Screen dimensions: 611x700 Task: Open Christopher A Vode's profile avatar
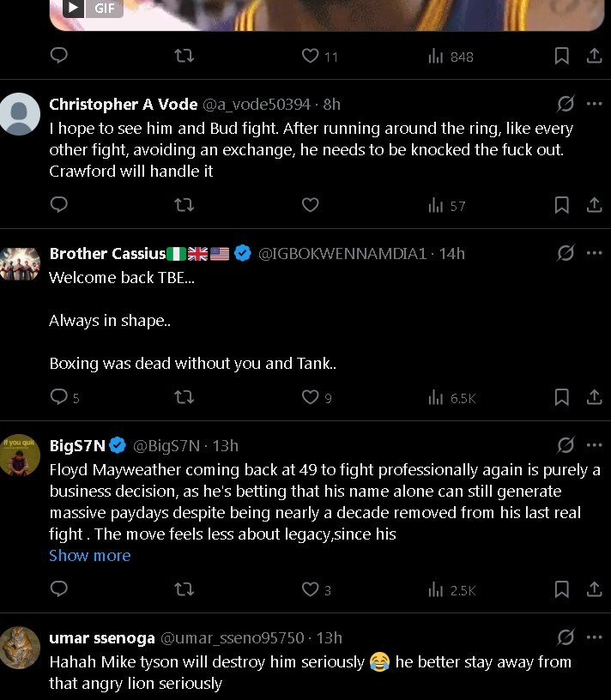point(20,113)
